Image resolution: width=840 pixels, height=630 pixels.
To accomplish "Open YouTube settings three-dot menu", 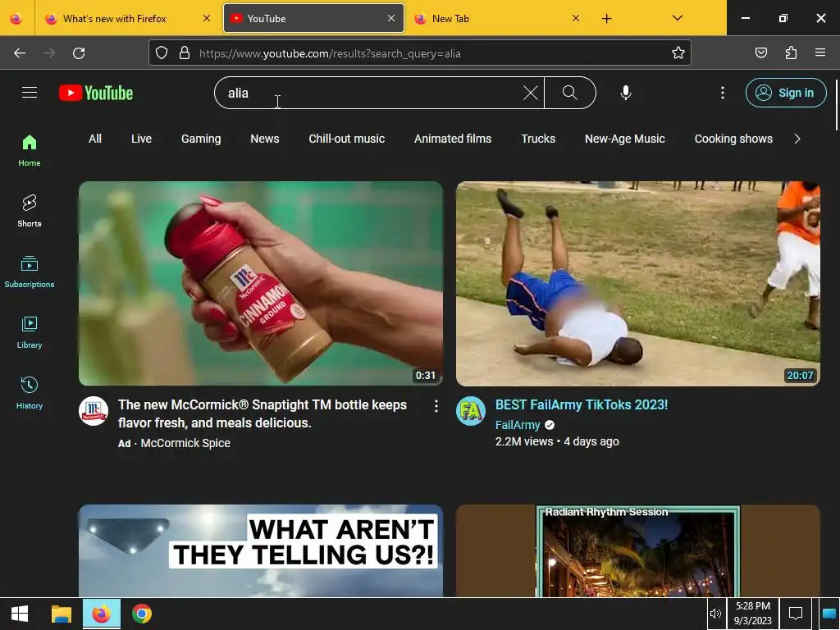I will click(722, 93).
